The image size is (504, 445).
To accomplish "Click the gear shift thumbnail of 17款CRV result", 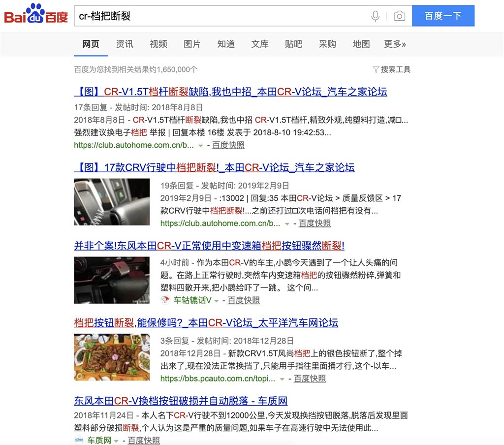I will [112, 202].
